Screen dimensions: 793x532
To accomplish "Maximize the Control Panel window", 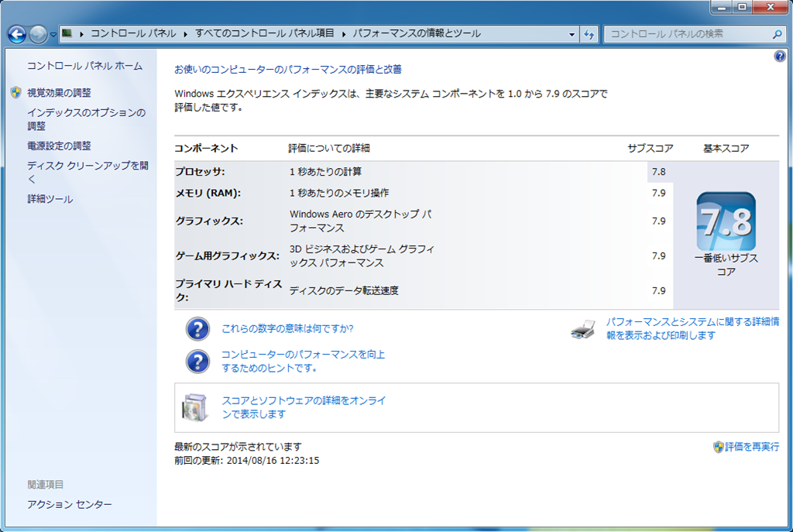I will click(x=743, y=7).
